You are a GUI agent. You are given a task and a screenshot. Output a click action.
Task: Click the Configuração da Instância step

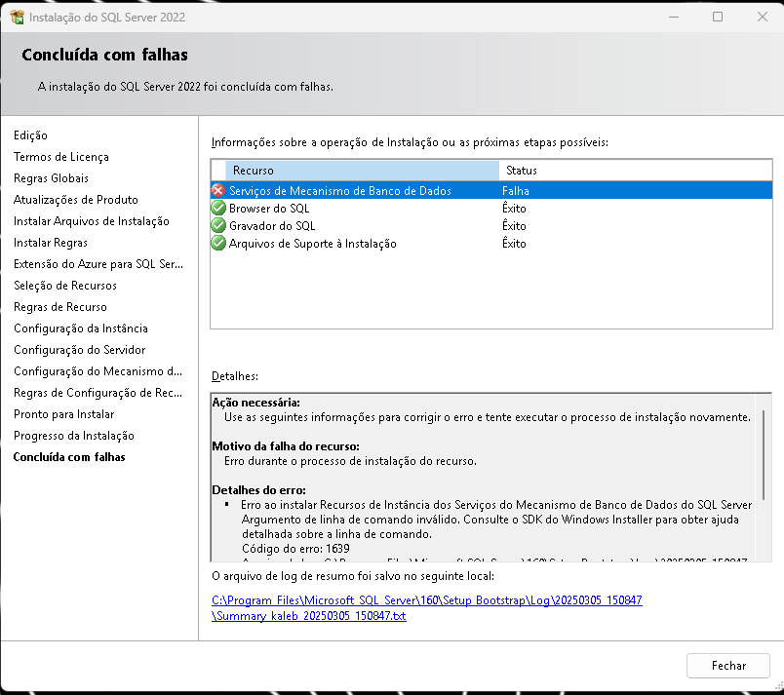pos(81,328)
